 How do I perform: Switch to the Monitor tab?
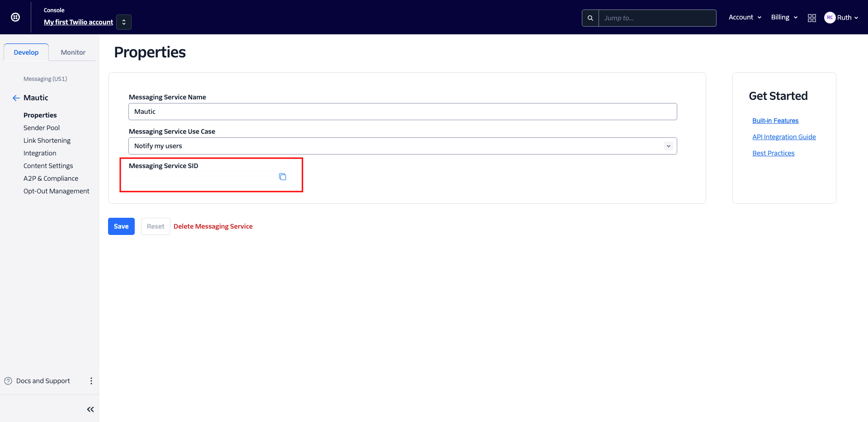coord(73,52)
